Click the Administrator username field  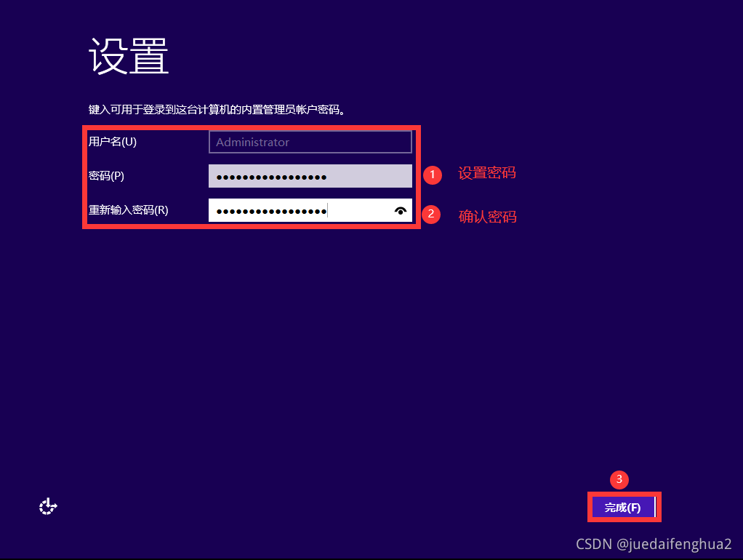point(310,142)
